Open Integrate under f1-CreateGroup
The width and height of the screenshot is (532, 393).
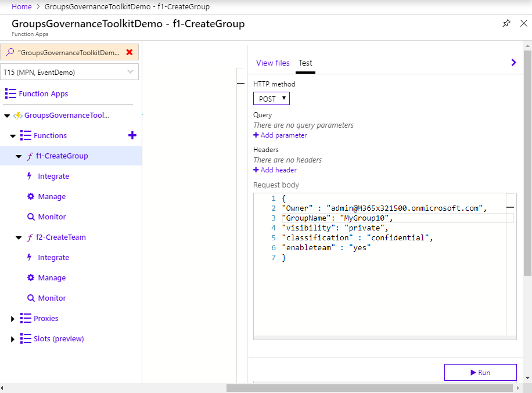click(x=53, y=176)
